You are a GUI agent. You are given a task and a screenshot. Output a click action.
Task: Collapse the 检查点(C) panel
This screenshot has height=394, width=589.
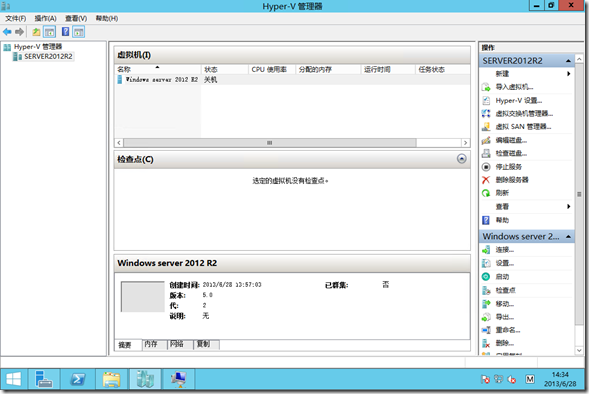[462, 159]
